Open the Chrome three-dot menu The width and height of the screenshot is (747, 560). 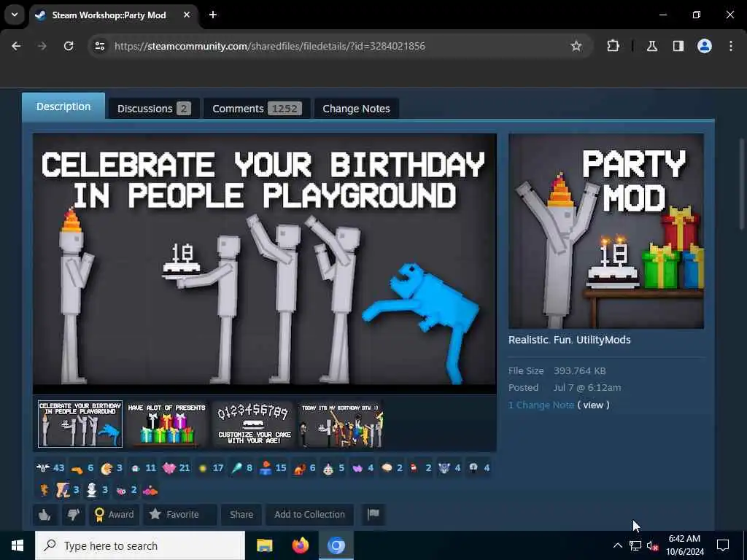[x=731, y=46]
